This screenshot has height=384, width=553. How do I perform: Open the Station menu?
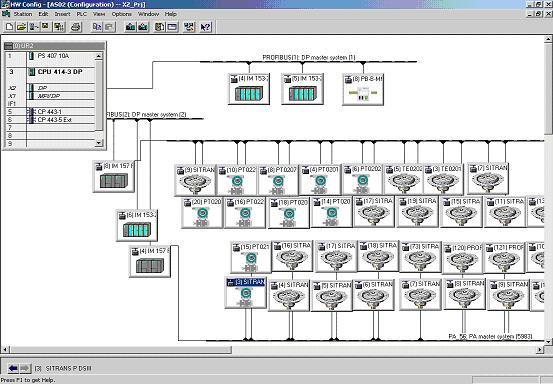(x=23, y=14)
